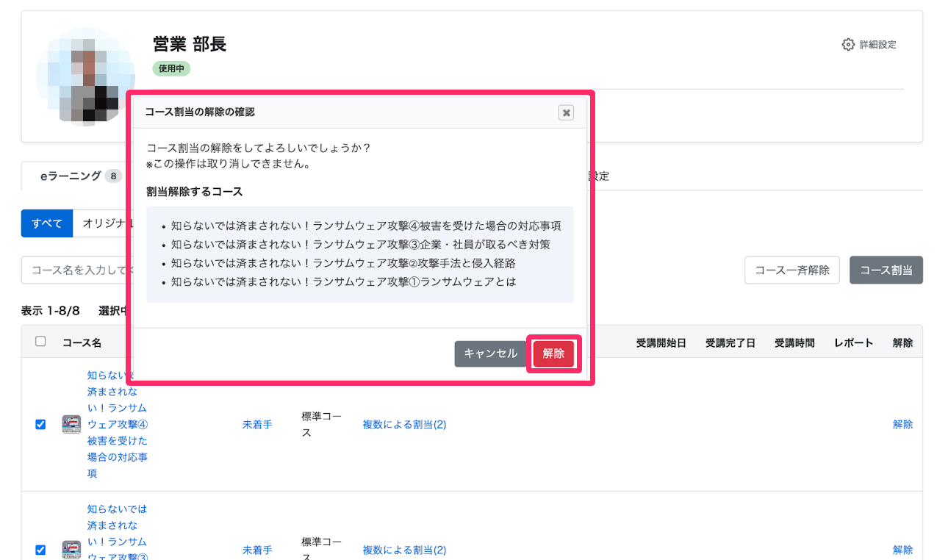Click the コース名 column header
The image size is (948, 560).
(82, 342)
